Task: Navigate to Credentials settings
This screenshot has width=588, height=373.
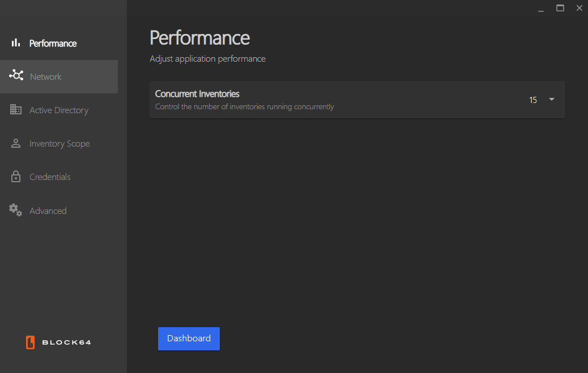Action: click(x=50, y=177)
